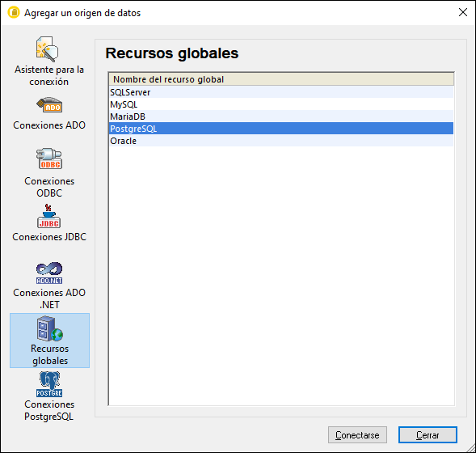476x453 pixels.
Task: Click the Asistente para la conexión label
Action: [49, 75]
